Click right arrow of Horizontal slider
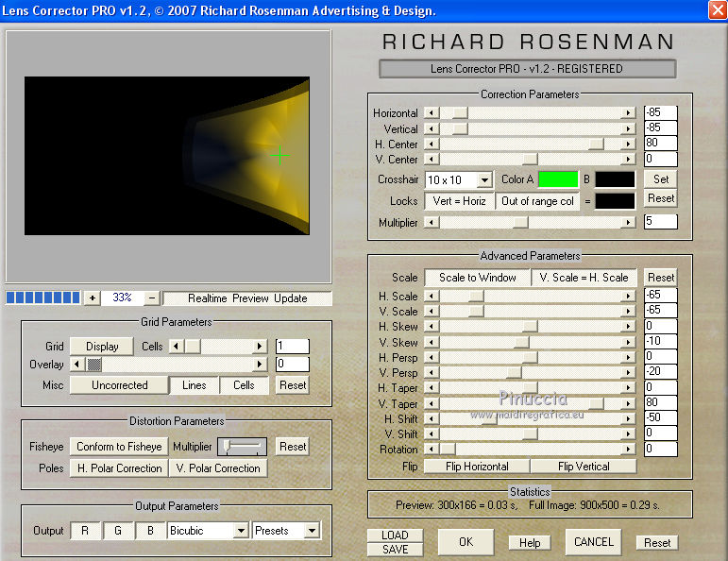 pos(628,113)
